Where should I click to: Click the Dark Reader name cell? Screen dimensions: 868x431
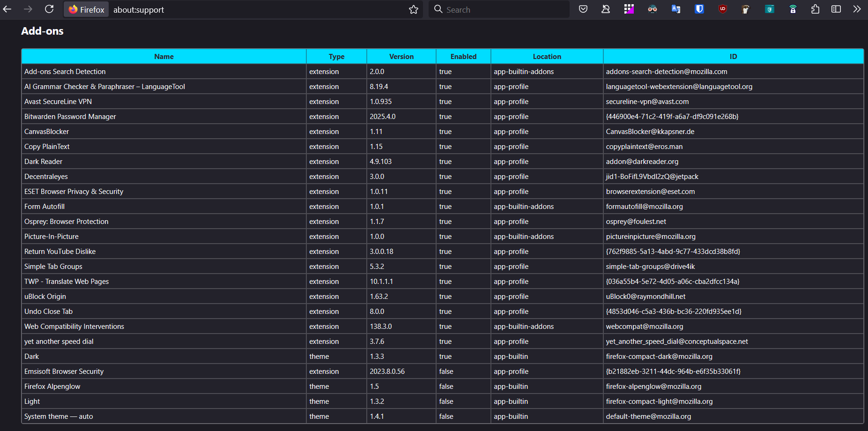tap(164, 161)
